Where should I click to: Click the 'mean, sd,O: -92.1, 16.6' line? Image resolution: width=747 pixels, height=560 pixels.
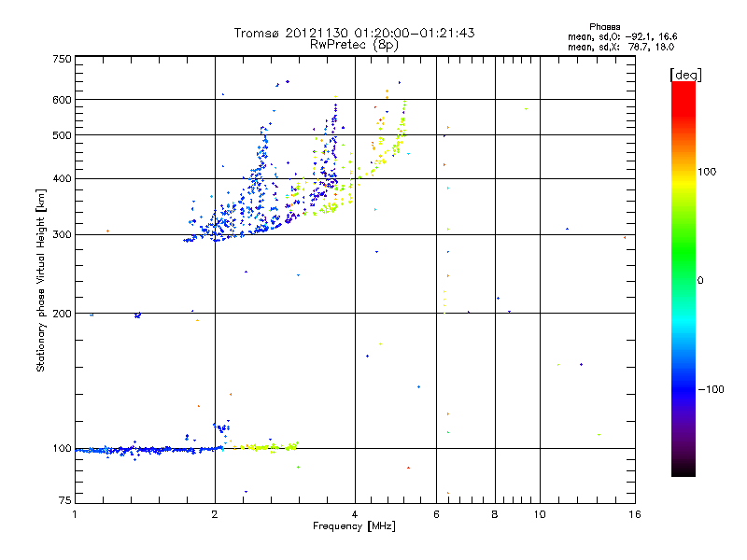[622, 36]
